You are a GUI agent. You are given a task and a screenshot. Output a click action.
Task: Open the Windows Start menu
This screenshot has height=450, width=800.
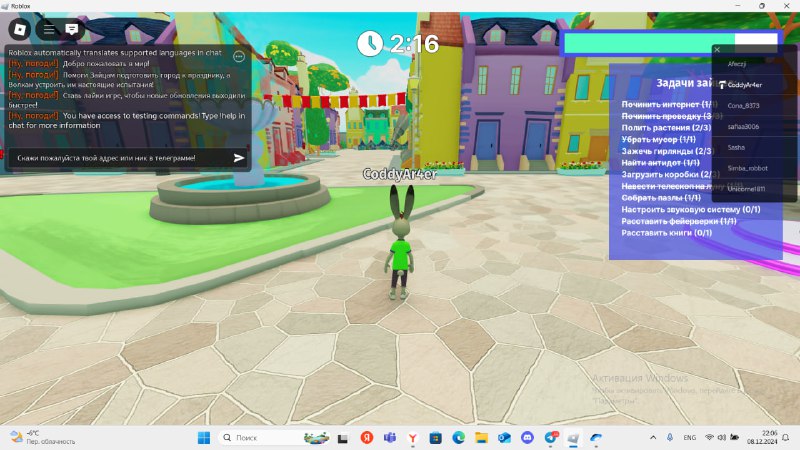tap(204, 438)
